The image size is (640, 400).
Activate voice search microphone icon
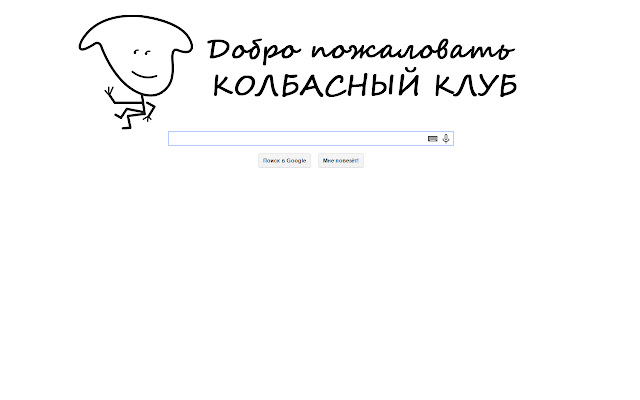point(446,138)
